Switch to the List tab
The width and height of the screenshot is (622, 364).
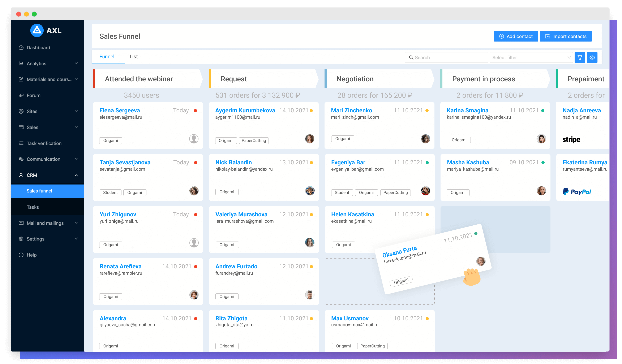tap(134, 57)
